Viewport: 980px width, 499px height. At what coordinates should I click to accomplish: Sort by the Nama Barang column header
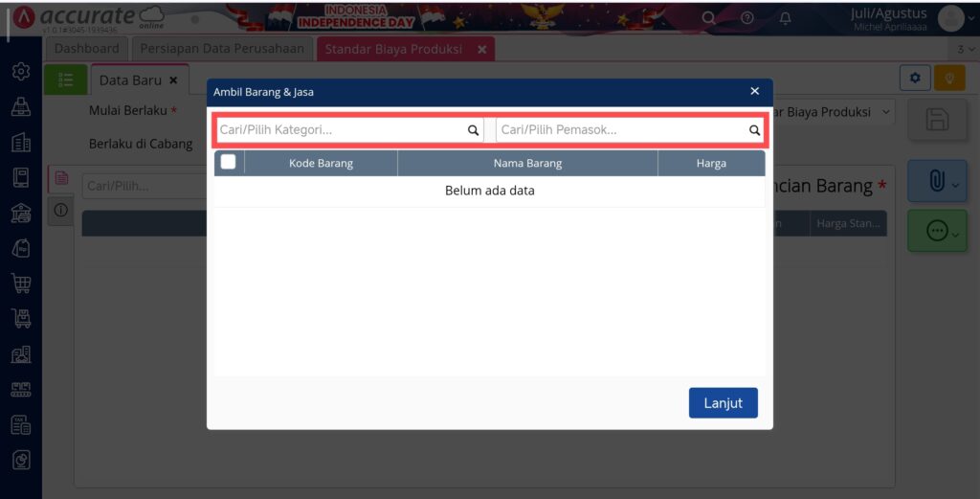pyautogui.click(x=527, y=163)
